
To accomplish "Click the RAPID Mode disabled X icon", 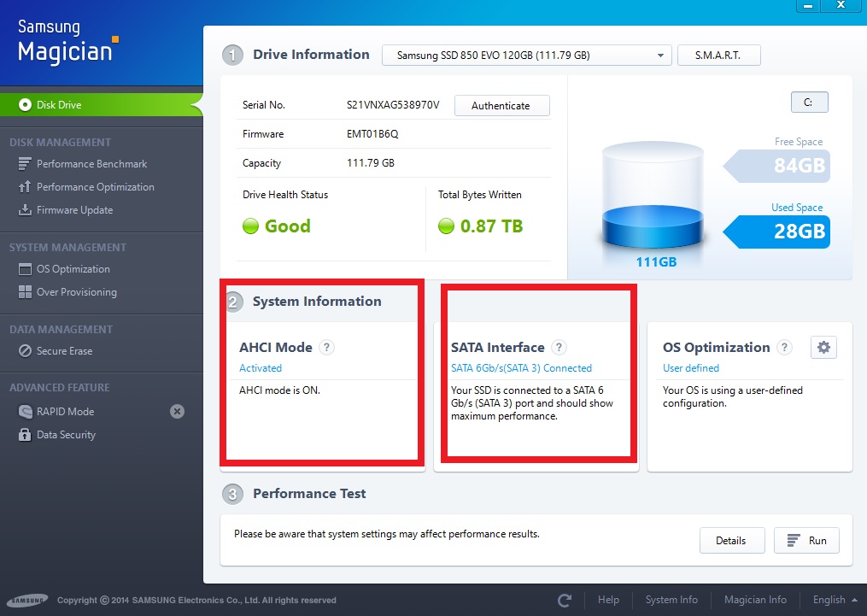I will pos(177,412).
